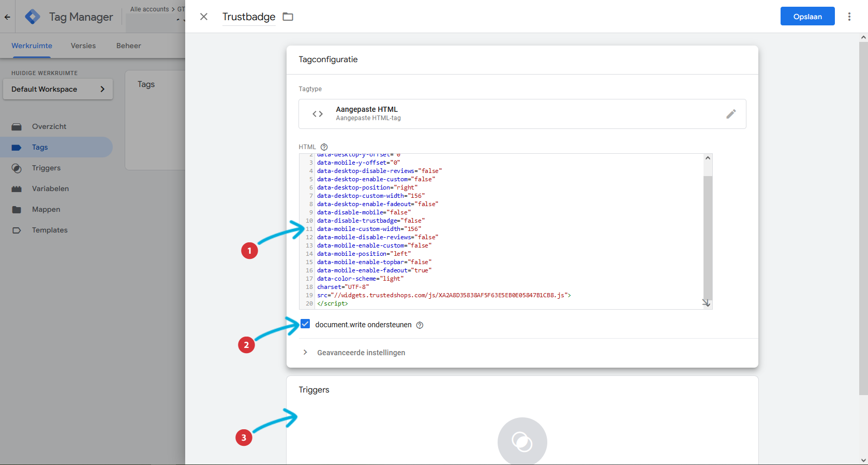Go to Overzicht in sidebar
The width and height of the screenshot is (868, 465).
56,126
